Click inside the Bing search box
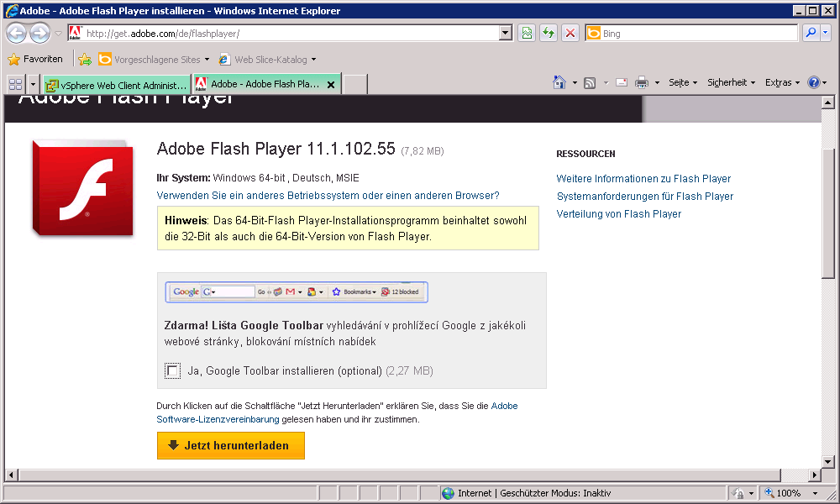Image resolution: width=840 pixels, height=504 pixels. pyautogui.click(x=697, y=34)
